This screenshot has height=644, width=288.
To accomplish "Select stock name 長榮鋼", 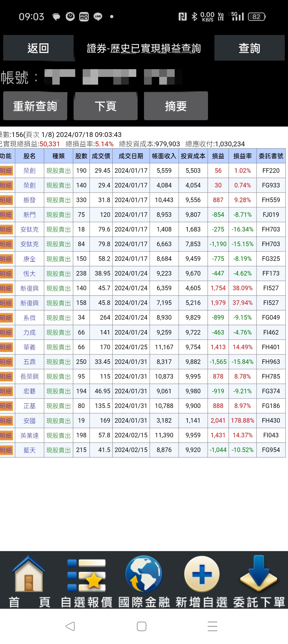I will [29, 376].
